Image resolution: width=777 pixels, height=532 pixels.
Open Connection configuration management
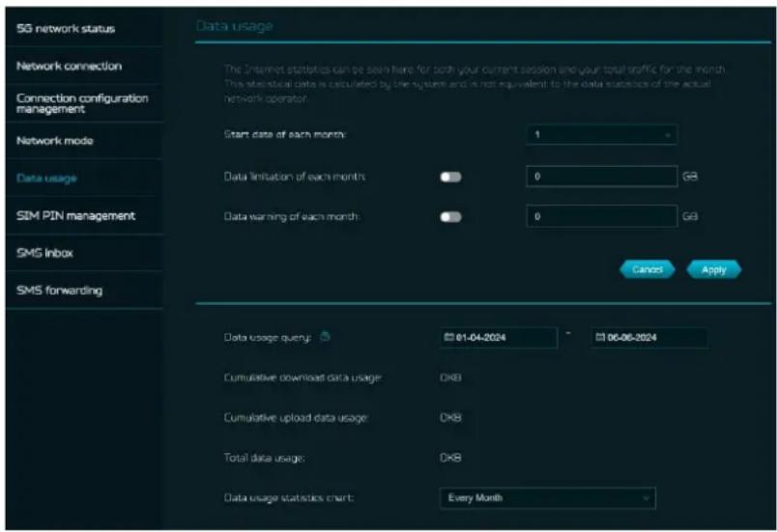(x=82, y=103)
